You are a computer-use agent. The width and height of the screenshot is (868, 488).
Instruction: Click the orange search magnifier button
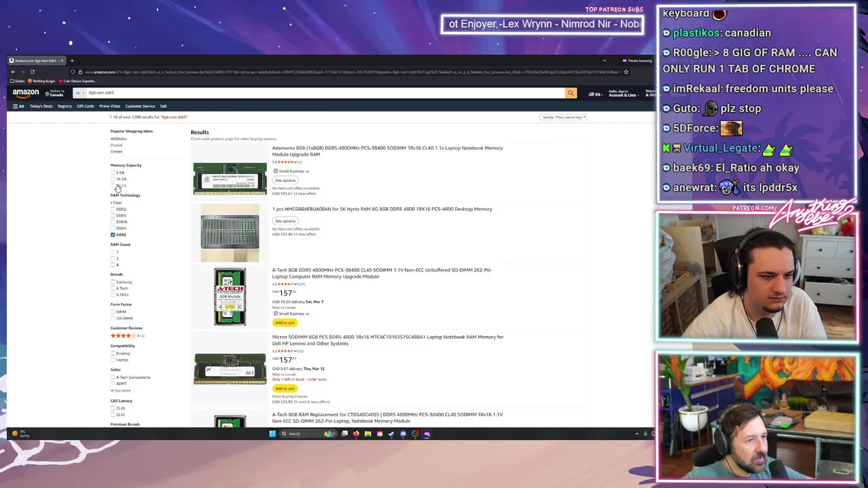571,93
